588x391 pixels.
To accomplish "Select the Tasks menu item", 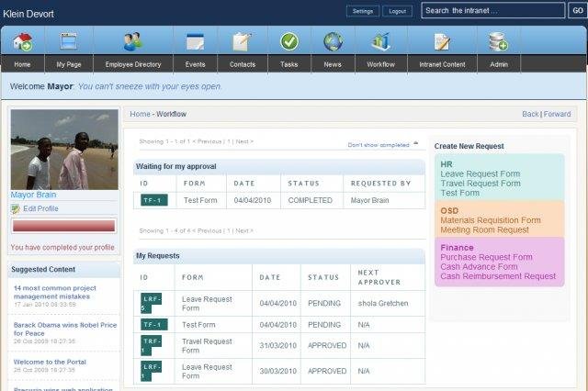I will [x=289, y=64].
